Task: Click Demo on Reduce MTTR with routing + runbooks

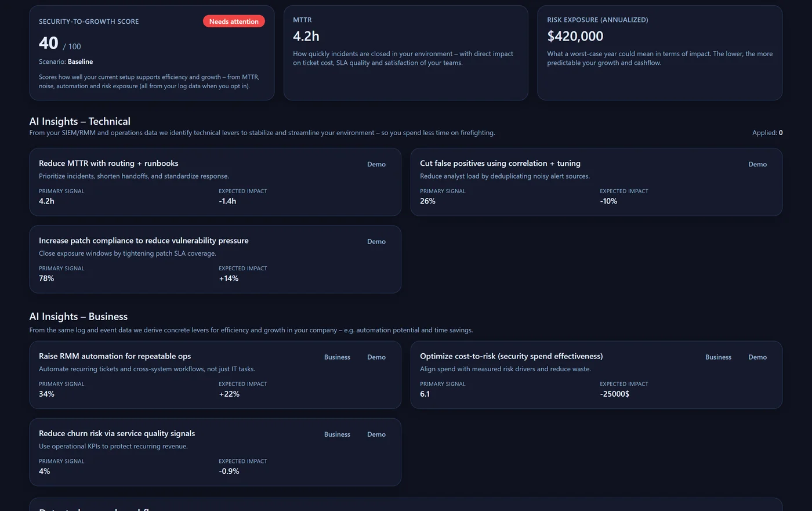Action: 376,164
